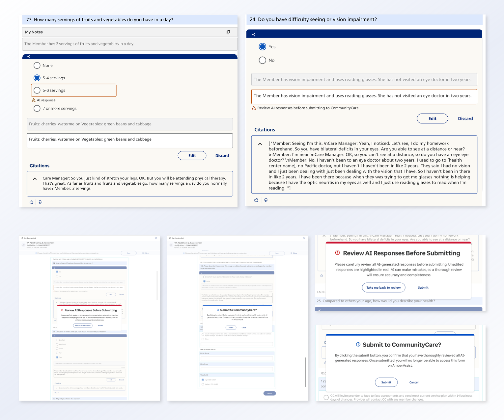Give thumbs up on the servings question card
The width and height of the screenshot is (504, 420).
click(31, 202)
